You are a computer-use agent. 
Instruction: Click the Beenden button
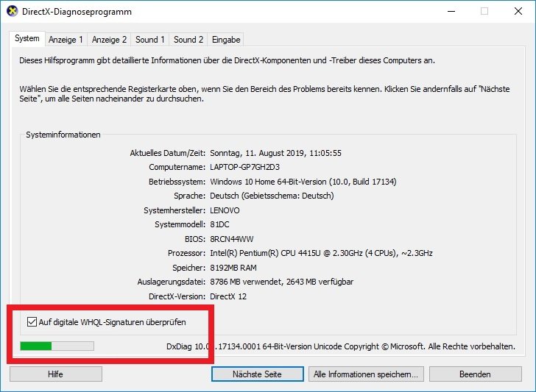[x=476, y=374]
